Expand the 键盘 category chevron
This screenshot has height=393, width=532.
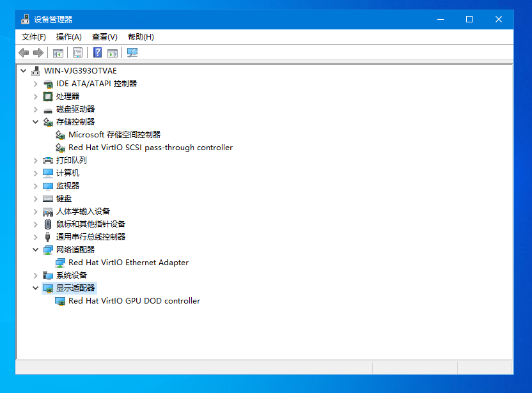(x=36, y=198)
